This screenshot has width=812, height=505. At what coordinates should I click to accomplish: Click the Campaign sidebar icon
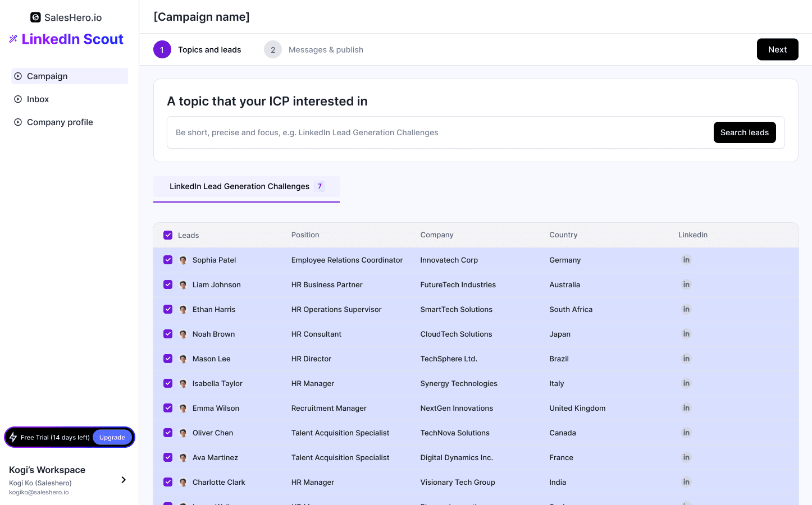point(17,76)
